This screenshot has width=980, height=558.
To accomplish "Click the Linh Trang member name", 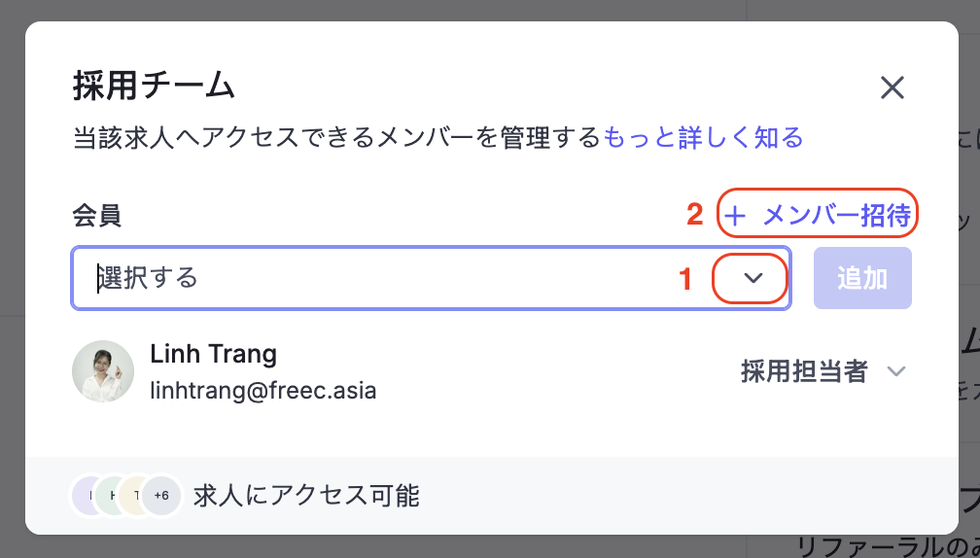I will (213, 354).
